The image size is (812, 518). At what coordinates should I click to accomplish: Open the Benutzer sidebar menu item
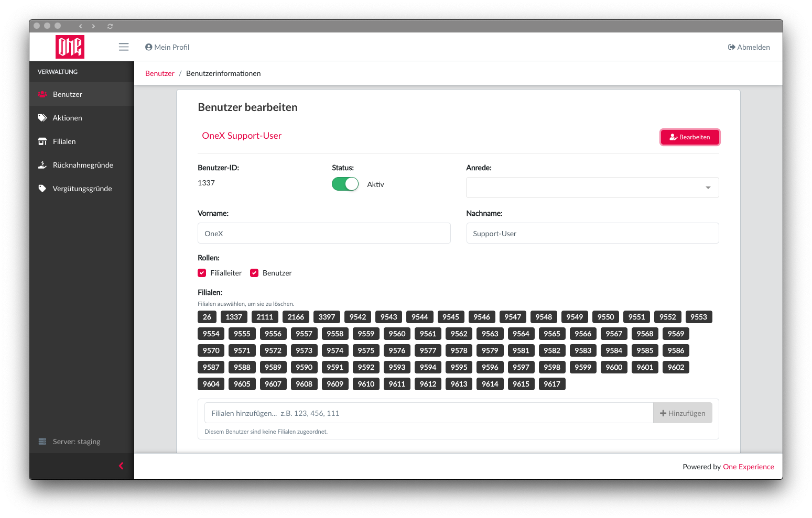coord(82,94)
